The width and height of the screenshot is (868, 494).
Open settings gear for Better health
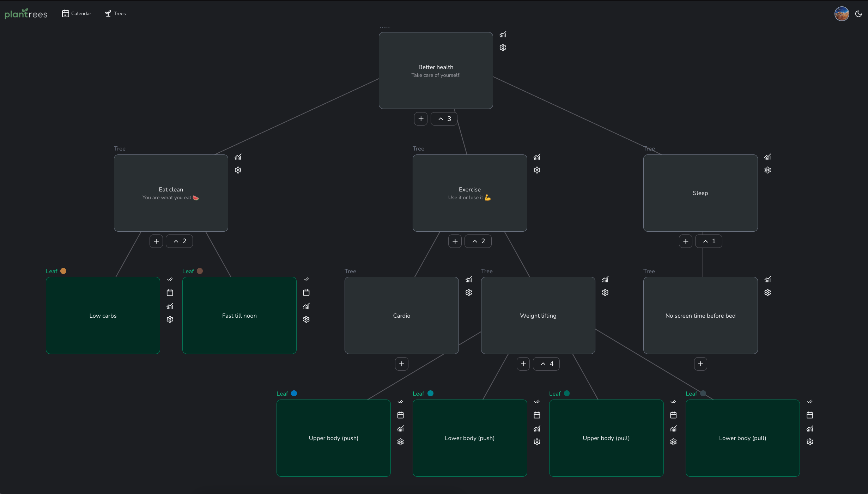click(x=503, y=47)
